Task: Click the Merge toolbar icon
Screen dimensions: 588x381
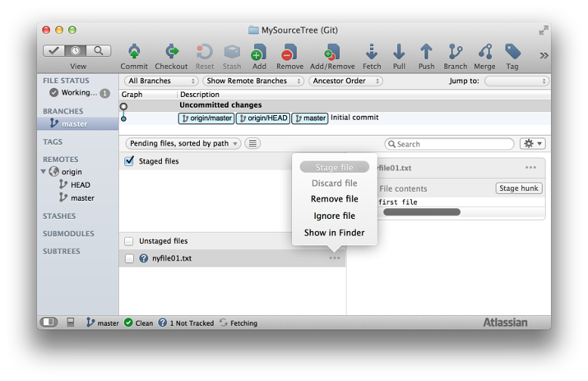Action: pyautogui.click(x=485, y=52)
